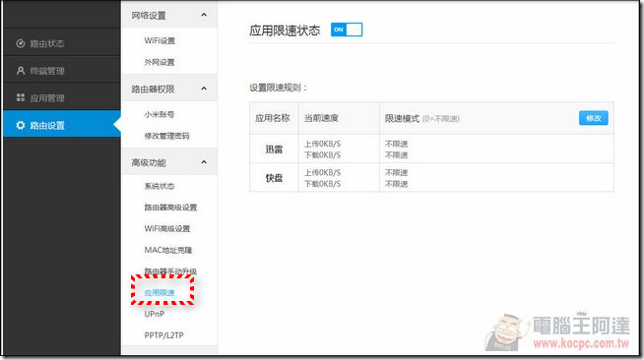The width and height of the screenshot is (644, 360).
Task: Click 快盘 current speed 上传0KB/S value
Action: pyautogui.click(x=322, y=172)
